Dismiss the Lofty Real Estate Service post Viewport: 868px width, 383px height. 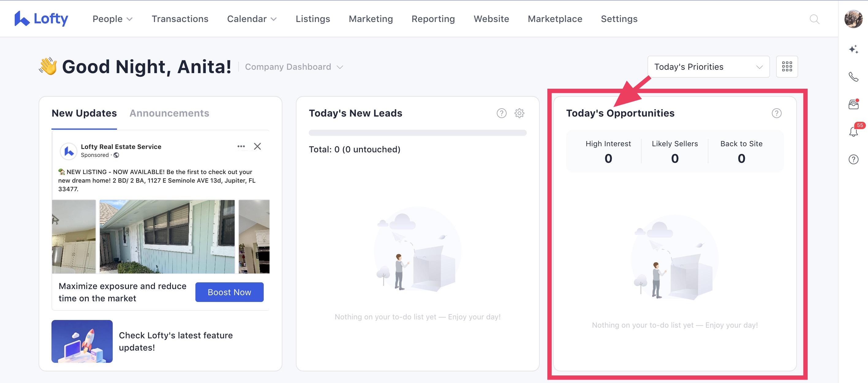pyautogui.click(x=257, y=146)
